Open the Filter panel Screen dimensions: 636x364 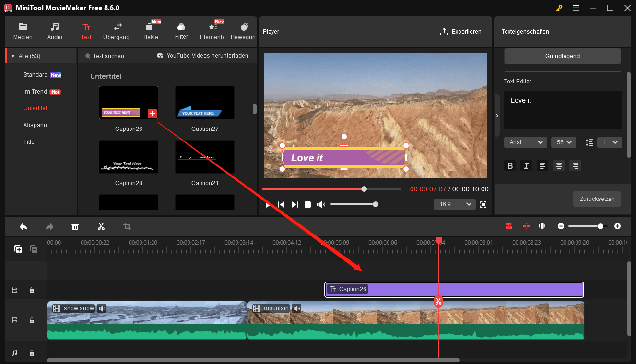[x=181, y=31]
